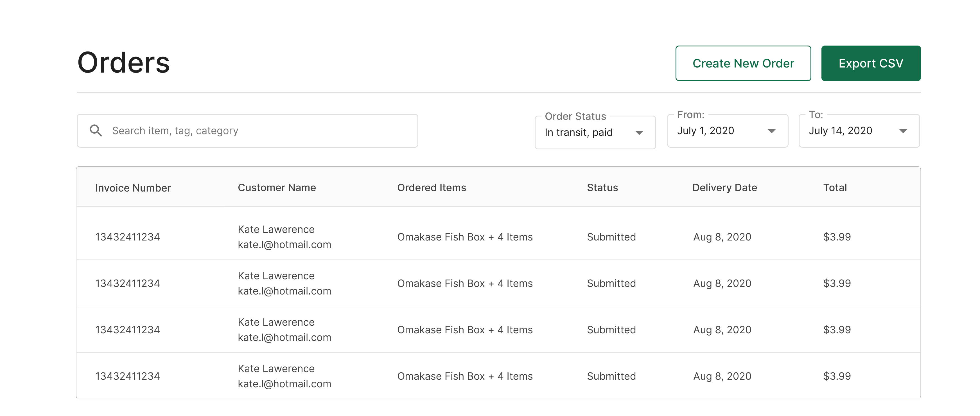Image resolution: width=980 pixels, height=416 pixels.
Task: Click Submitted status in third row
Action: pyautogui.click(x=611, y=330)
